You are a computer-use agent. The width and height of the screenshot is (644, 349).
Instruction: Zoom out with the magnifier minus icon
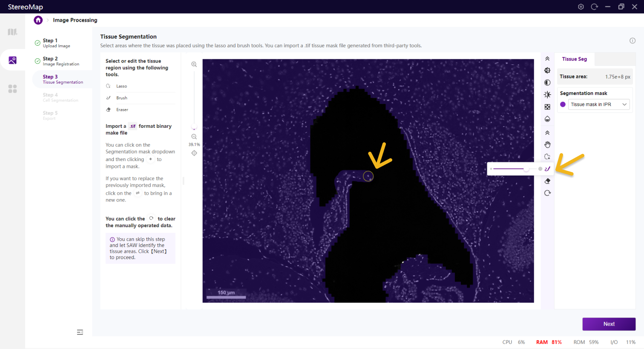coord(194,137)
